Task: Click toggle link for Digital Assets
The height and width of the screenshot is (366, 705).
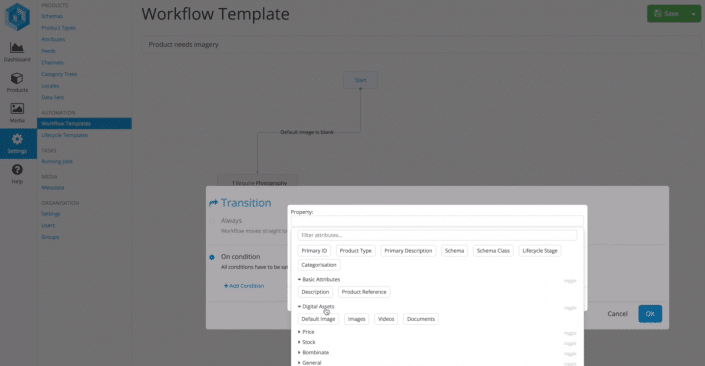Action: 570,308
